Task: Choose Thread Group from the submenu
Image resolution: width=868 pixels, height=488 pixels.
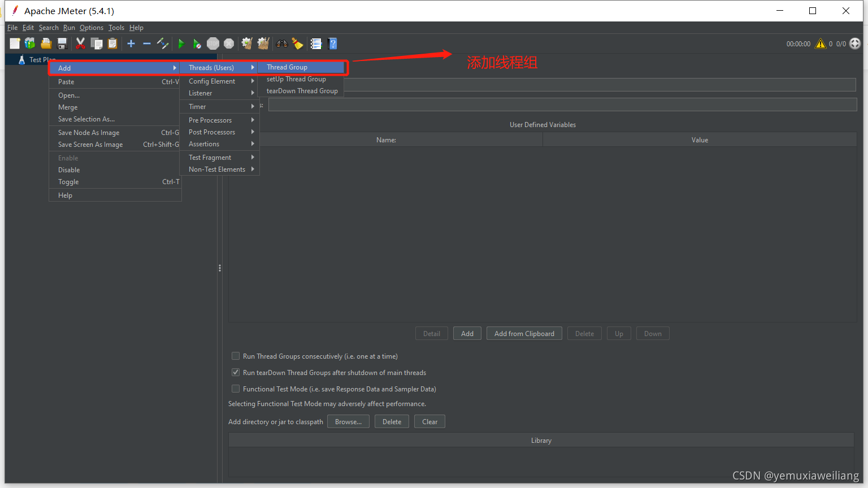Action: (x=301, y=67)
